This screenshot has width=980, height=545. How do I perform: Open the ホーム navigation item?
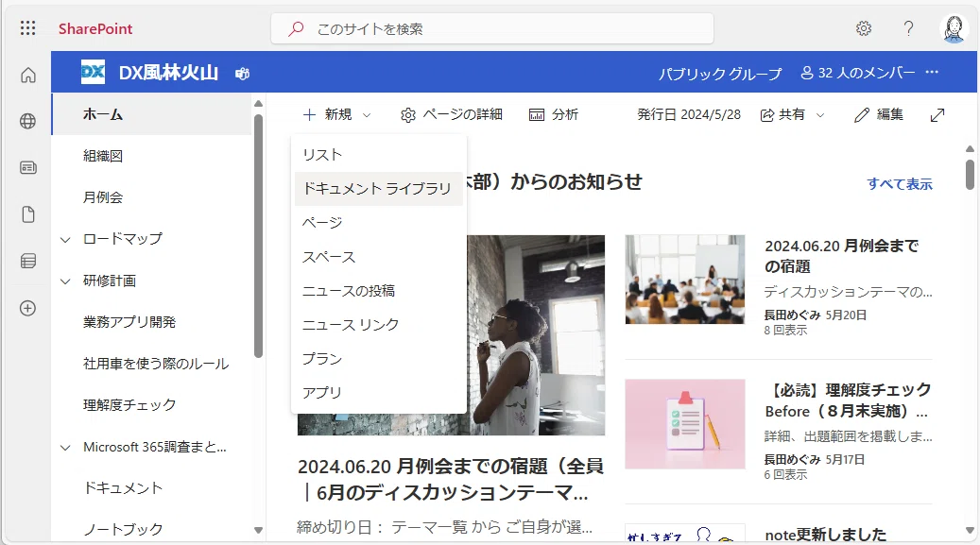[x=152, y=114]
